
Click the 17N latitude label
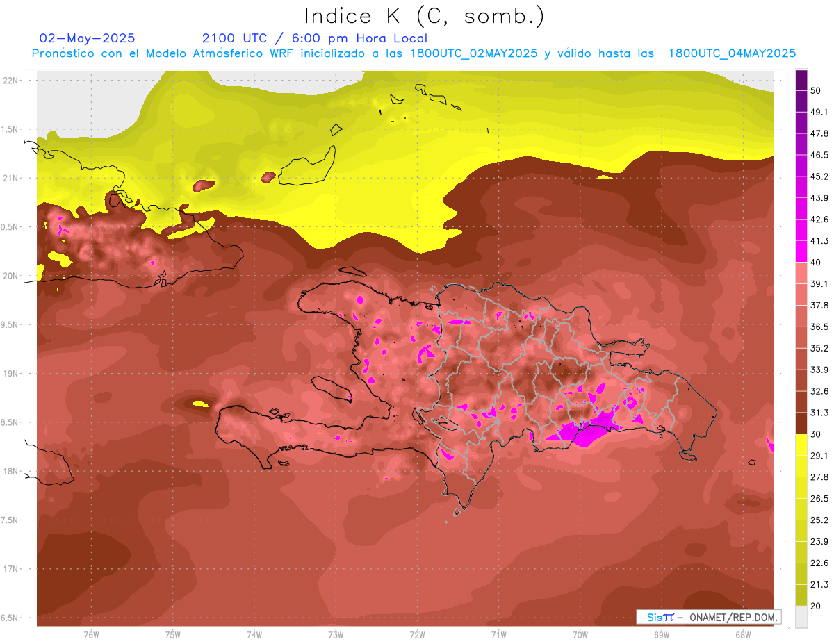12,569
